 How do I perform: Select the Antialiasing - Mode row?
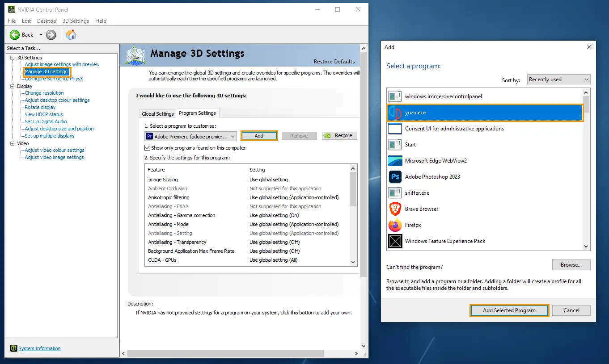247,224
